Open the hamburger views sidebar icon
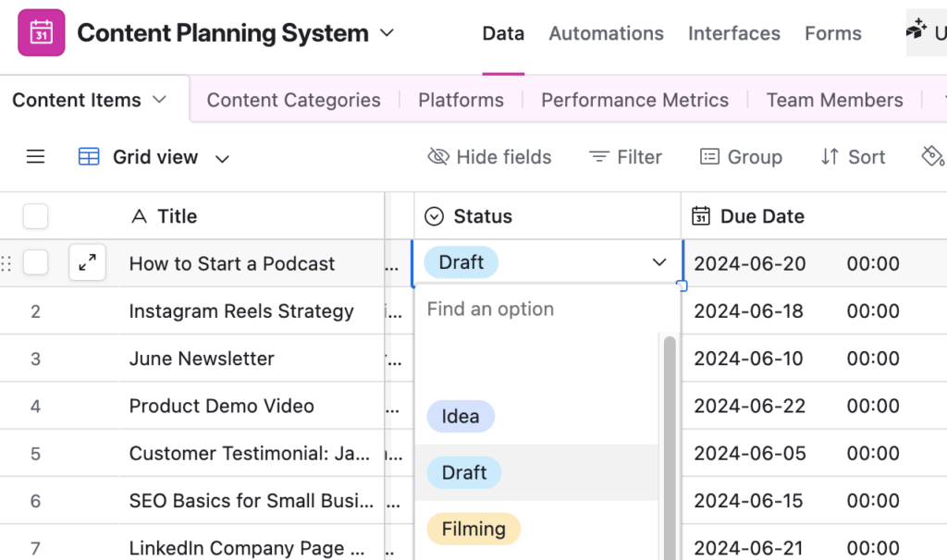947x560 pixels. pyautogui.click(x=35, y=157)
